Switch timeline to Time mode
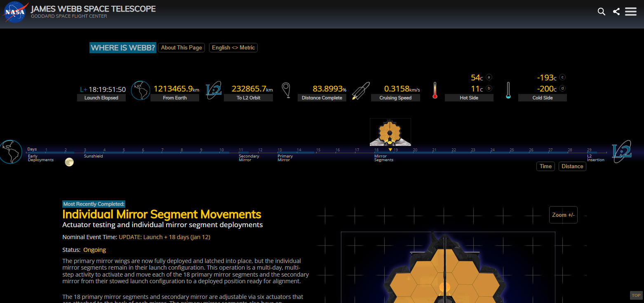 point(545,167)
